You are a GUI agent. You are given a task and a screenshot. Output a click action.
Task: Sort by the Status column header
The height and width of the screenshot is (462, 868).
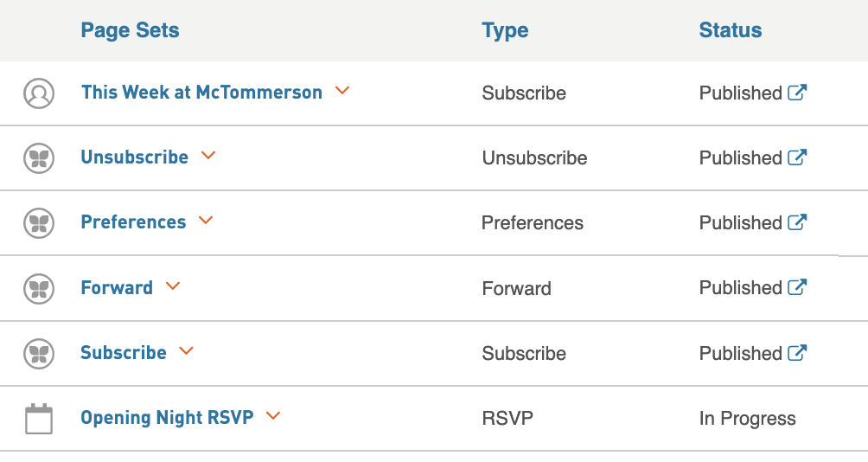731,30
